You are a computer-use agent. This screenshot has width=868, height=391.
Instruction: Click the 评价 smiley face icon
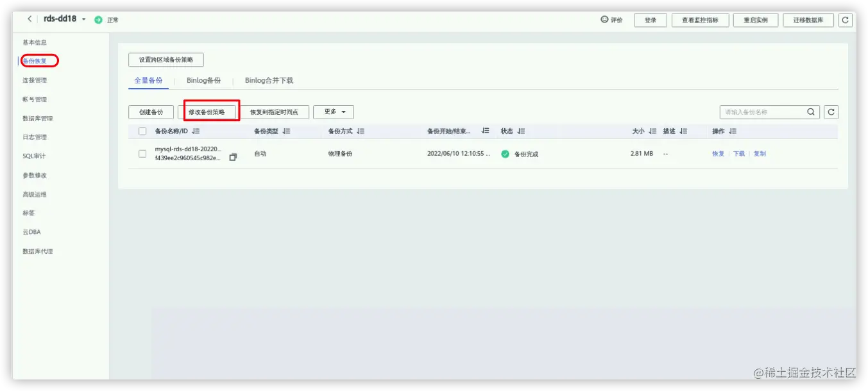point(604,20)
